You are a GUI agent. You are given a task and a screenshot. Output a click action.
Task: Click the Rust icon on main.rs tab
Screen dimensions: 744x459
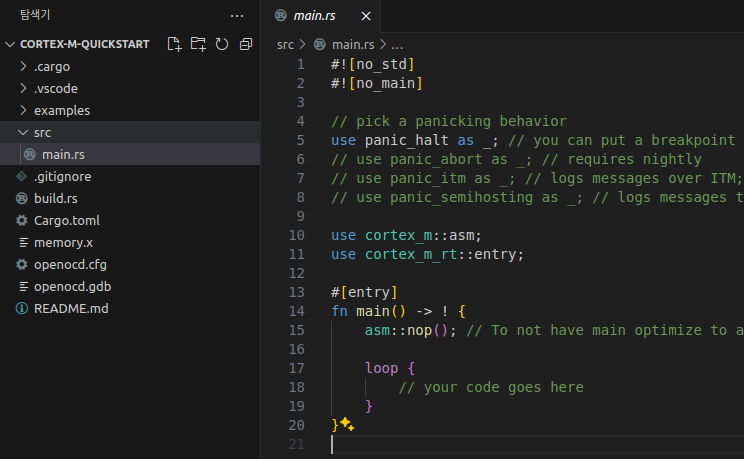[279, 16]
